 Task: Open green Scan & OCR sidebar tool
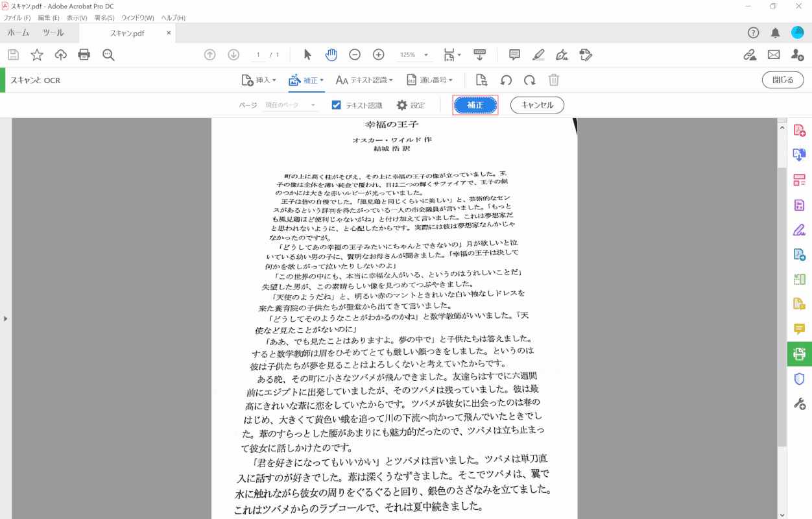[x=799, y=354]
